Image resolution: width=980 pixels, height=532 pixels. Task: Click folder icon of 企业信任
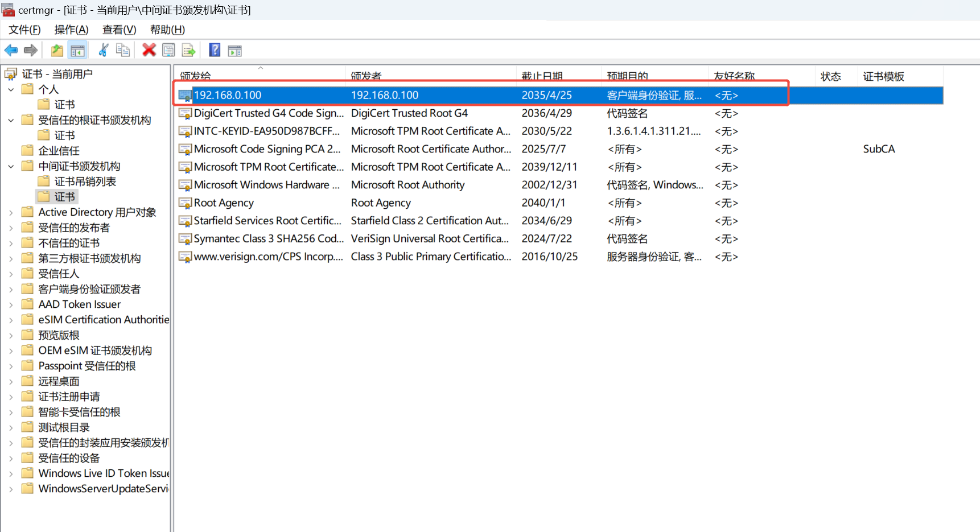[x=27, y=150]
